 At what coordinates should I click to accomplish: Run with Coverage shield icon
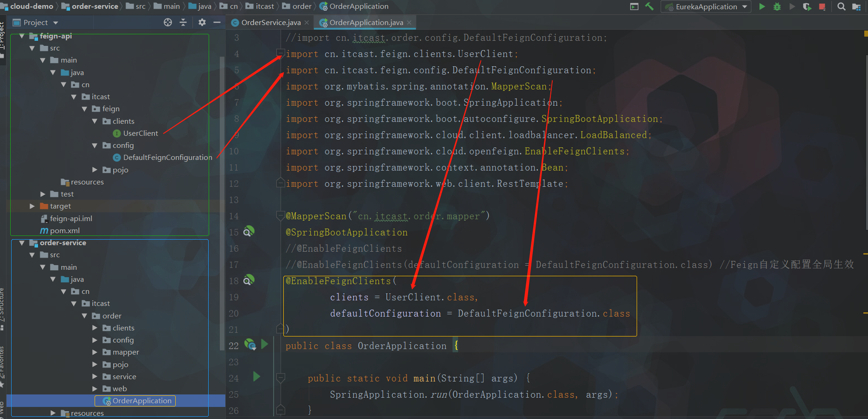[x=807, y=6]
